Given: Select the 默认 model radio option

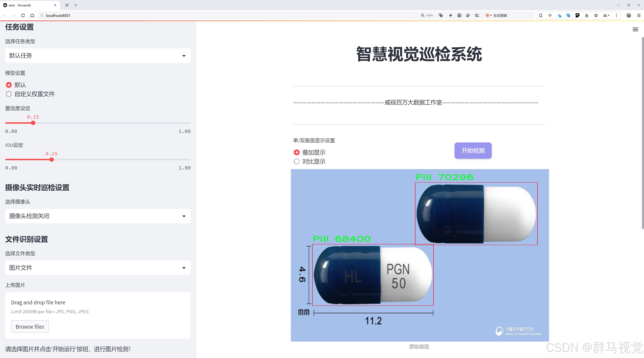Looking at the screenshot, I should click(x=9, y=85).
